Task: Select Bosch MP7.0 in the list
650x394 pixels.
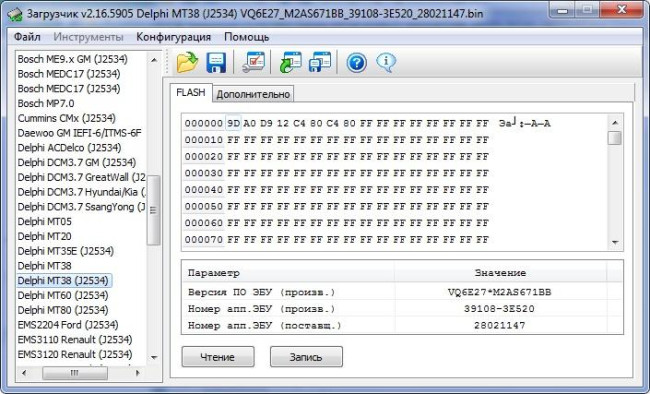Action: (x=46, y=103)
